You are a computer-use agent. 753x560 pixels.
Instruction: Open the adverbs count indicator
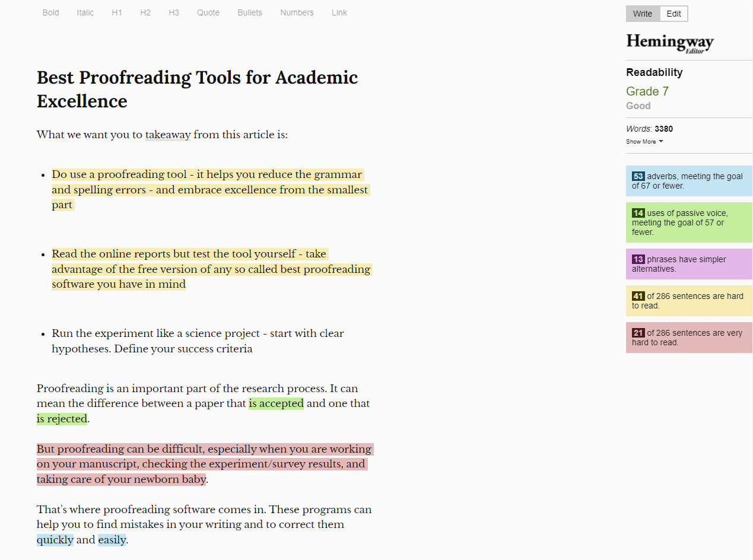click(688, 180)
